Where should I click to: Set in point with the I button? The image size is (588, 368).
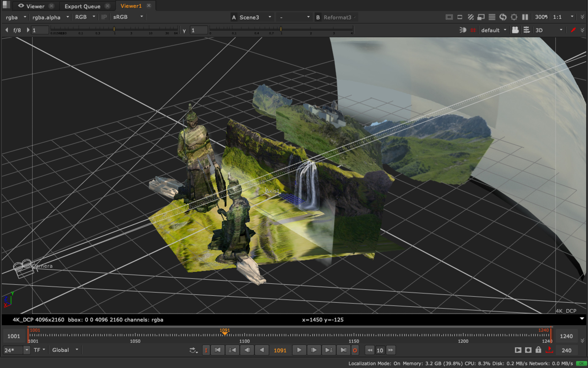point(206,350)
